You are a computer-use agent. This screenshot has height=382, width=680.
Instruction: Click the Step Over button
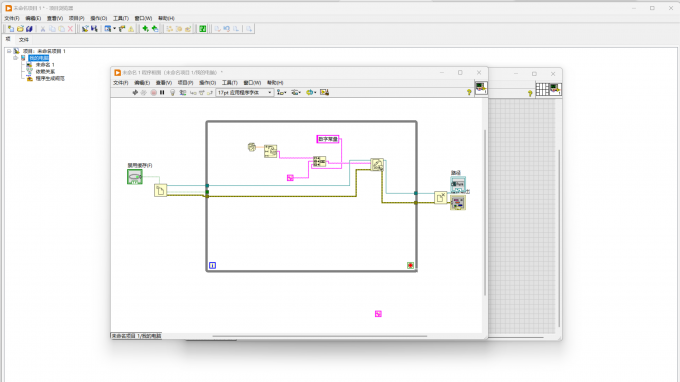tap(202, 92)
